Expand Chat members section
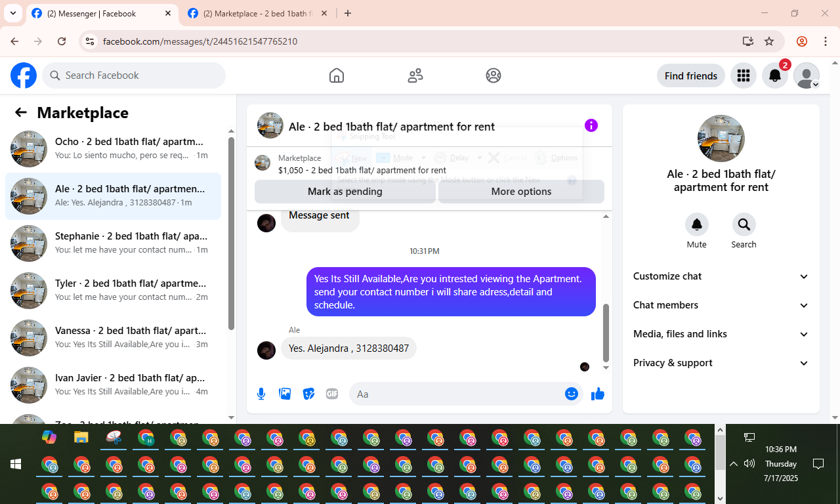Image resolution: width=840 pixels, height=504 pixels. click(721, 305)
